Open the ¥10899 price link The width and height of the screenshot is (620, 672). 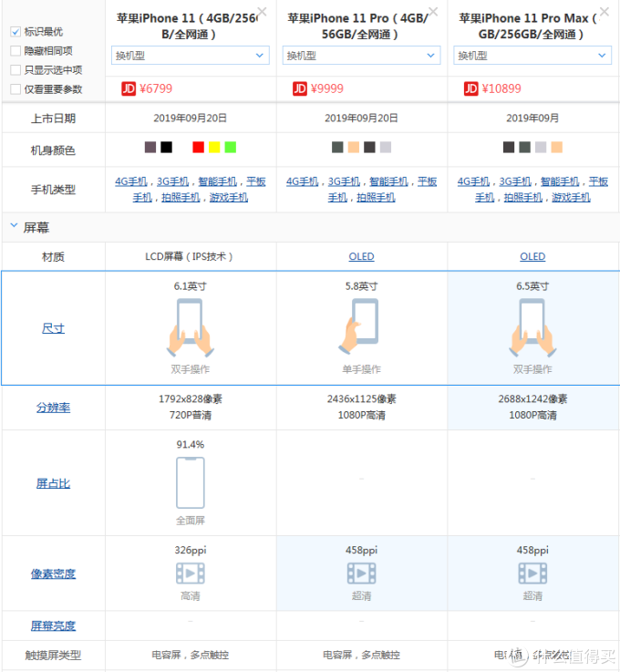[x=501, y=88]
